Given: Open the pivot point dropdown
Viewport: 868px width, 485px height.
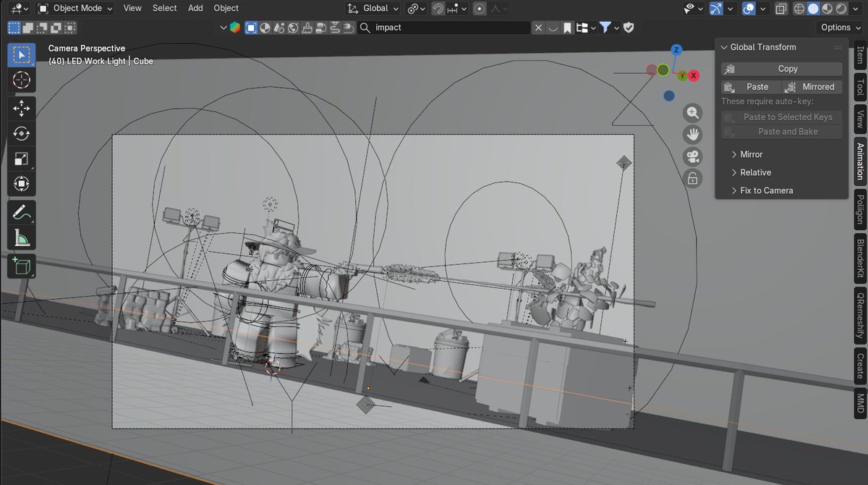Looking at the screenshot, I should point(416,9).
